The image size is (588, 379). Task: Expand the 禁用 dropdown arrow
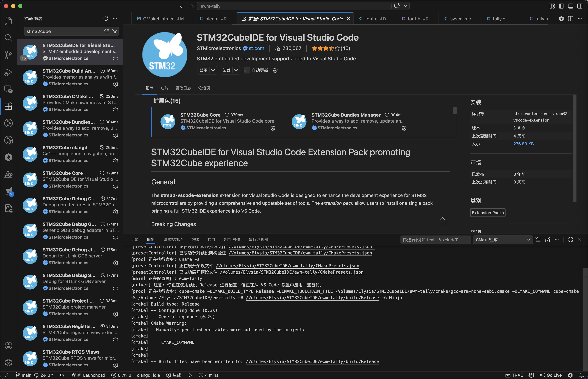tap(213, 70)
